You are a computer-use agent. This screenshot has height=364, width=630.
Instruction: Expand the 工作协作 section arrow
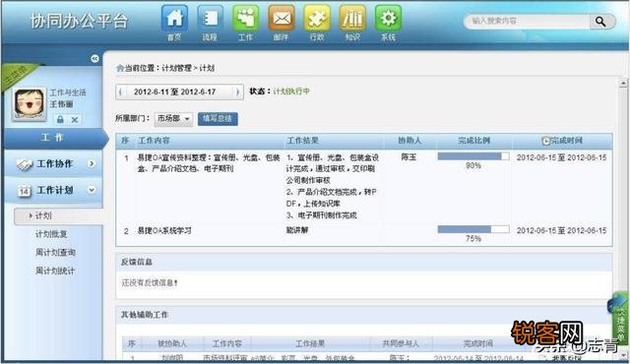[x=92, y=163]
